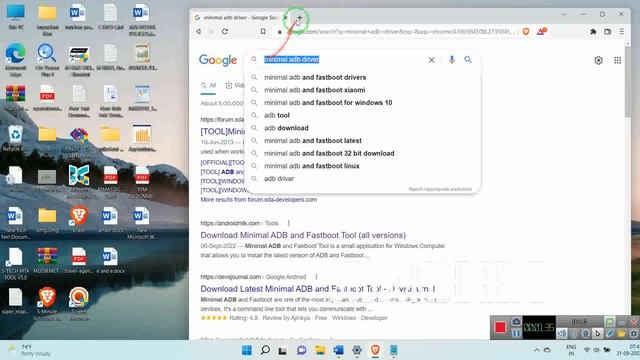Open the recorder's settings gear

coord(633,333)
